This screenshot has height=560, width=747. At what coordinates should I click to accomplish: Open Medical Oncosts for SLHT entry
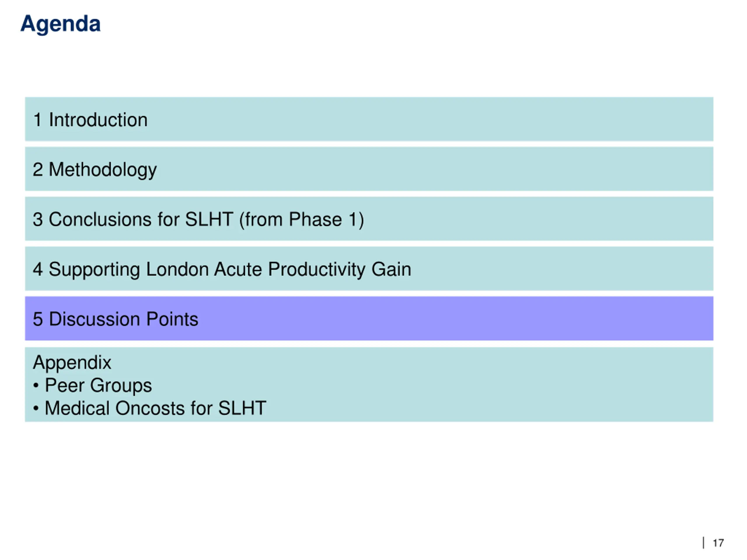(156, 408)
